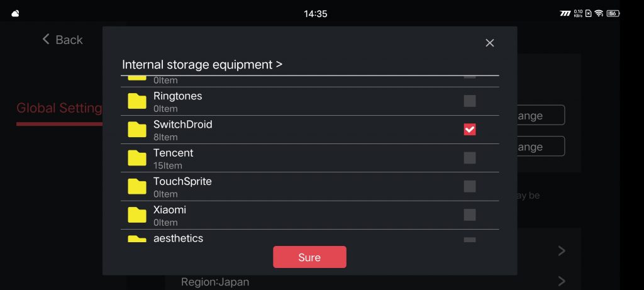
Task: Open the SwitchDroid folder icon
Action: [136, 130]
